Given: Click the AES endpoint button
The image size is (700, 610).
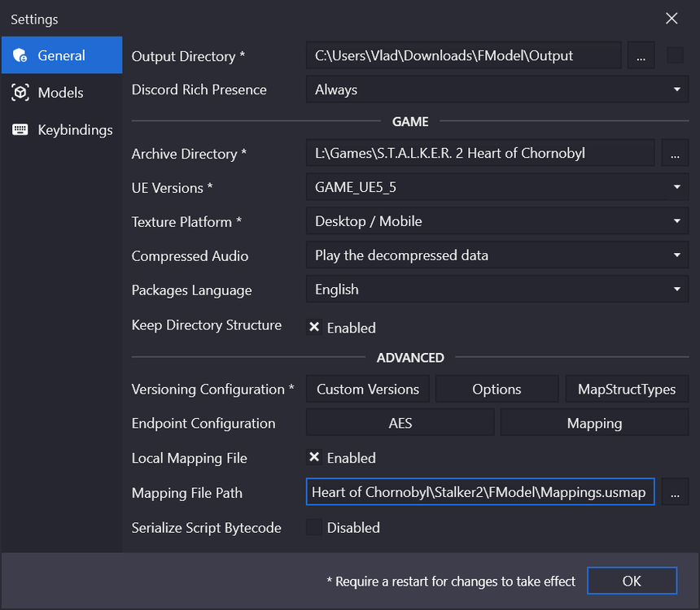Looking at the screenshot, I should tap(400, 424).
